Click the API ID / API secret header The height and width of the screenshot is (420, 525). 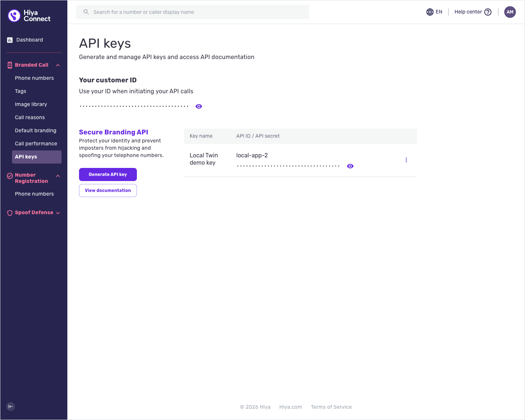click(x=258, y=136)
